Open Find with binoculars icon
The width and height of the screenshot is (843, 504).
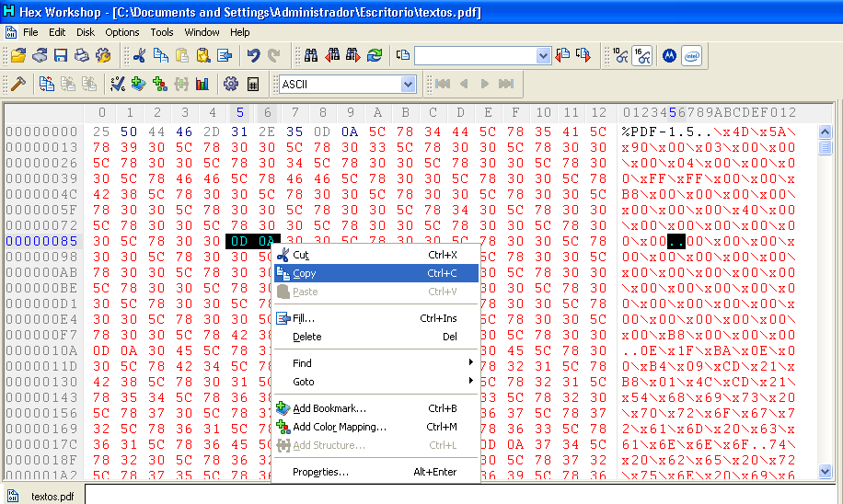pyautogui.click(x=311, y=55)
